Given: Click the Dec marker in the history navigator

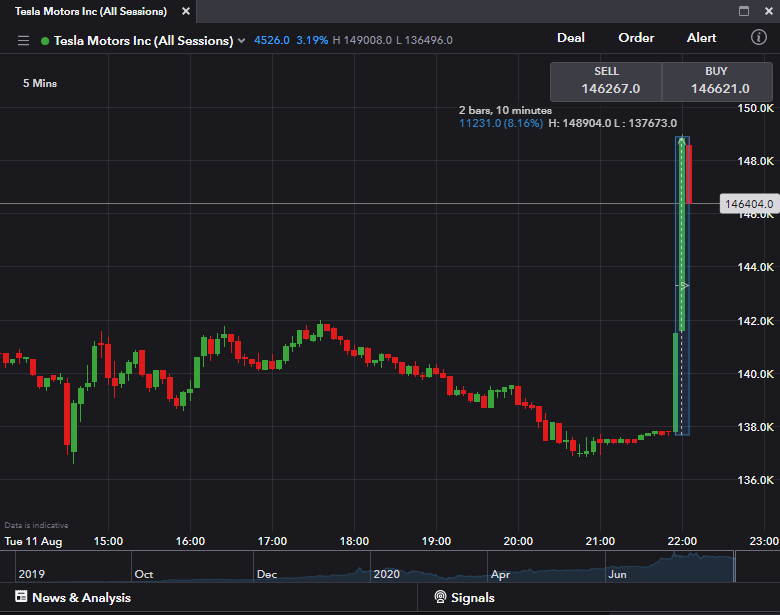Looking at the screenshot, I should coord(267,574).
